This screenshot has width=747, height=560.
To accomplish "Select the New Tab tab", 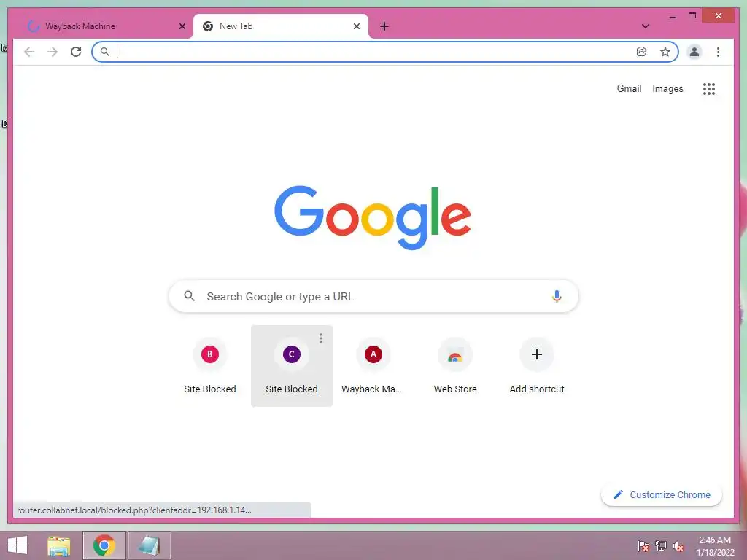I will pos(281,26).
